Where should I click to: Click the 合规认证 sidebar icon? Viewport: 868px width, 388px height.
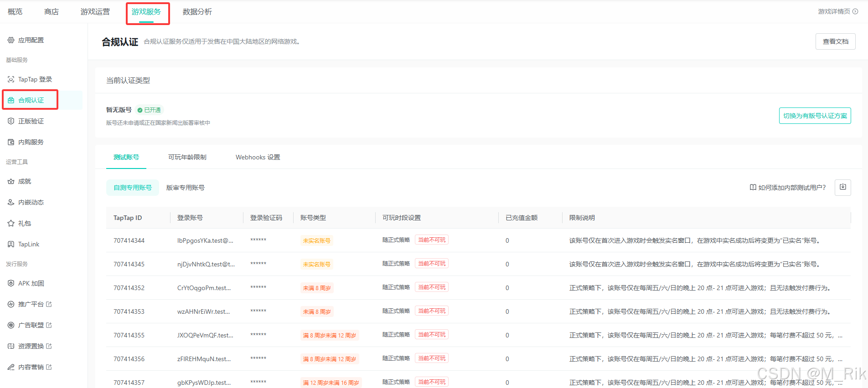[11, 100]
